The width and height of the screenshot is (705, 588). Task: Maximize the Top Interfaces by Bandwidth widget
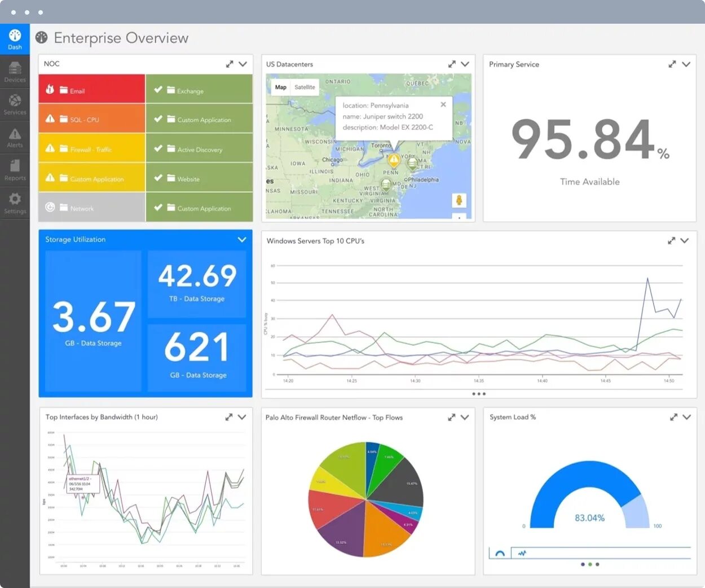coord(228,417)
